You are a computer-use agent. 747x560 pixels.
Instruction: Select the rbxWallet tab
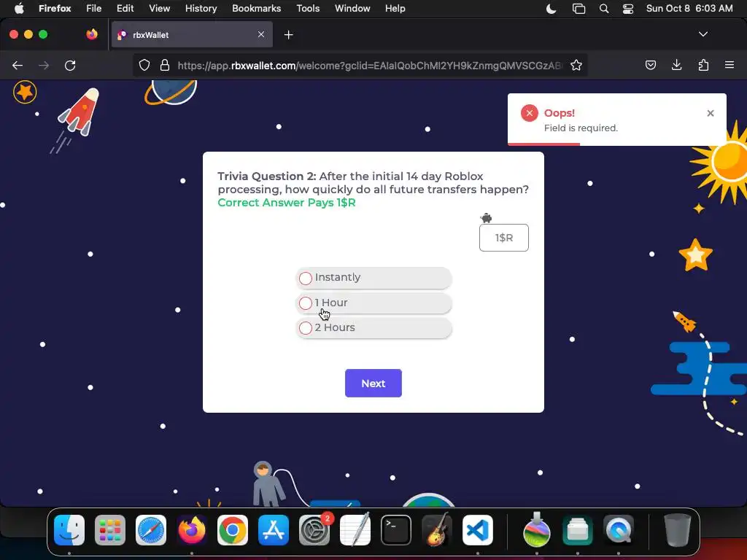click(x=192, y=34)
